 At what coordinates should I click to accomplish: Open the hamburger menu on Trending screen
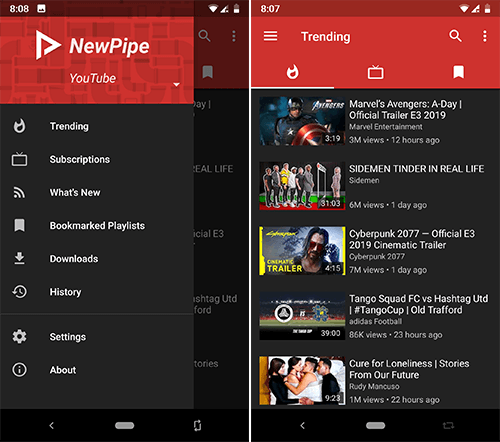[270, 36]
